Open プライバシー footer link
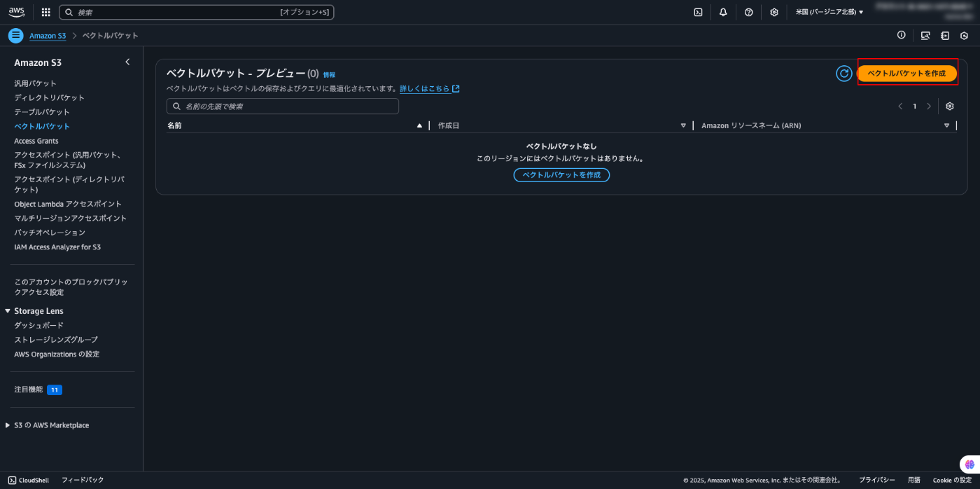This screenshot has height=489, width=980. pos(877,480)
